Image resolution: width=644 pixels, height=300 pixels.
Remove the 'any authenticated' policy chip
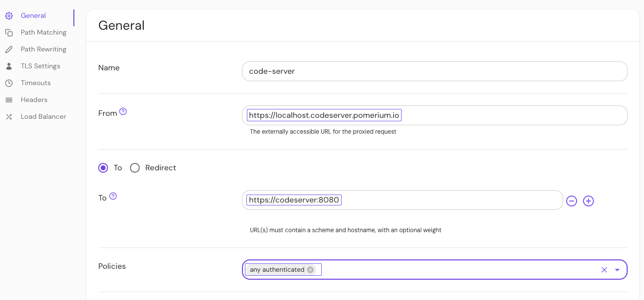(x=310, y=270)
